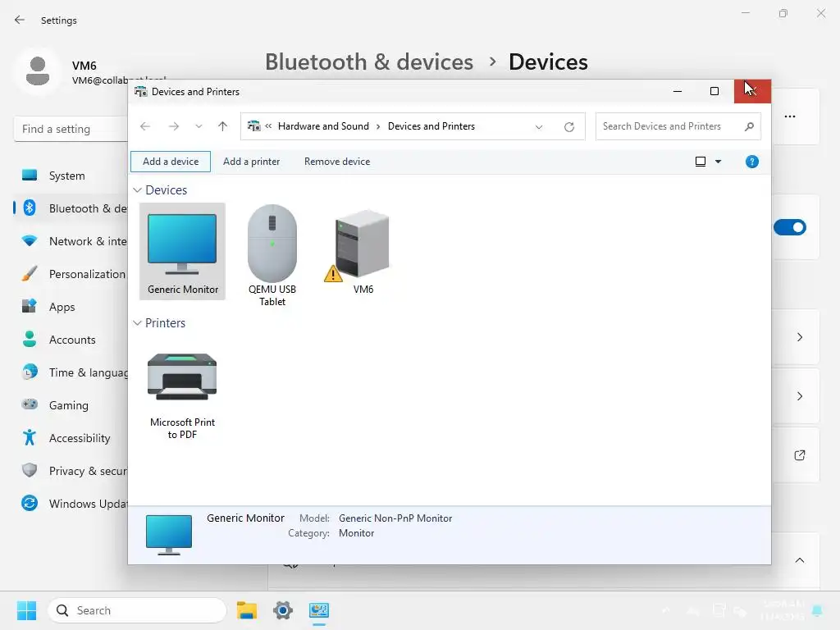Select Microsoft Print to PDF printer

[182, 395]
